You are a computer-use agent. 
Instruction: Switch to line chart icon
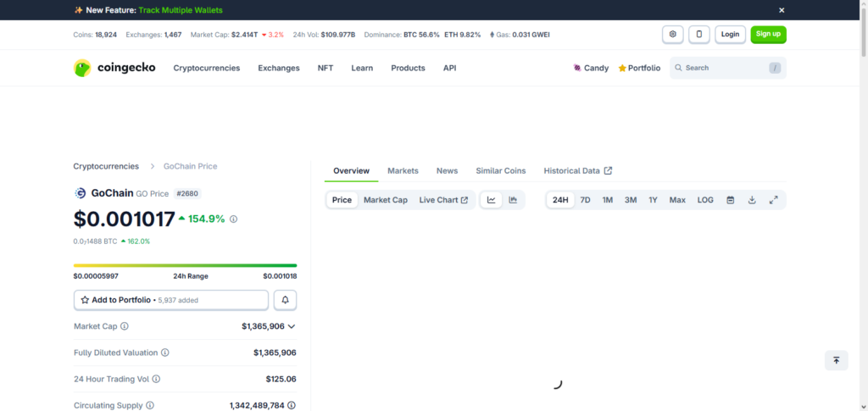coord(492,200)
